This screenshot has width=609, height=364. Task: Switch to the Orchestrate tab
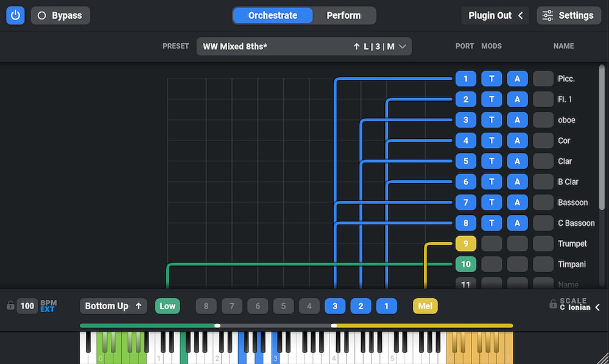(273, 15)
